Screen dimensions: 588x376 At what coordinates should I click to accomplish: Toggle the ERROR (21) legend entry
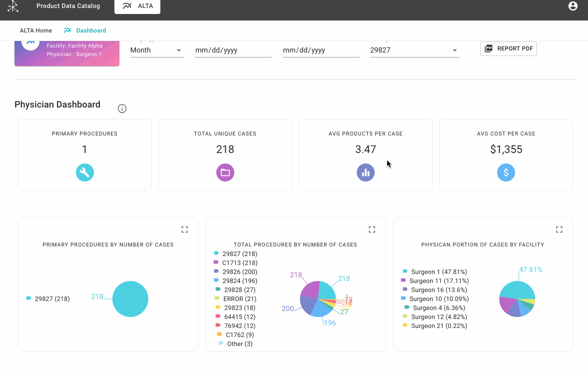coord(235,298)
